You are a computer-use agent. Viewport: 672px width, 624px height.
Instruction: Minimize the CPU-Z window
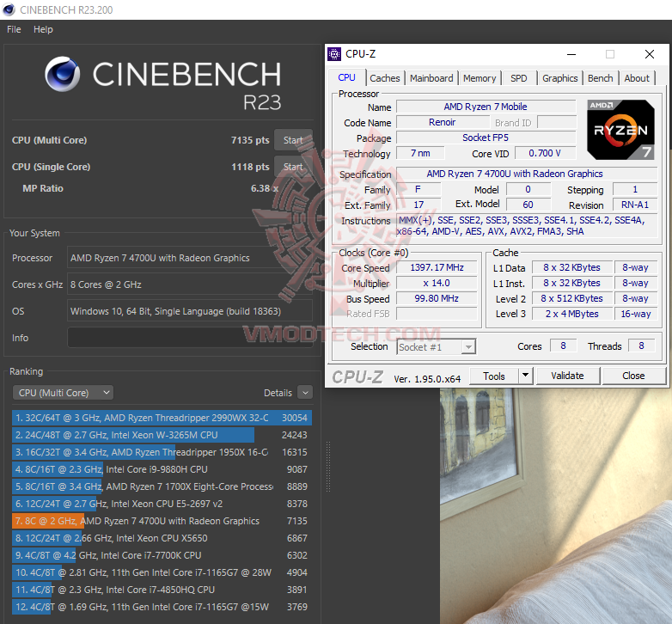571,54
